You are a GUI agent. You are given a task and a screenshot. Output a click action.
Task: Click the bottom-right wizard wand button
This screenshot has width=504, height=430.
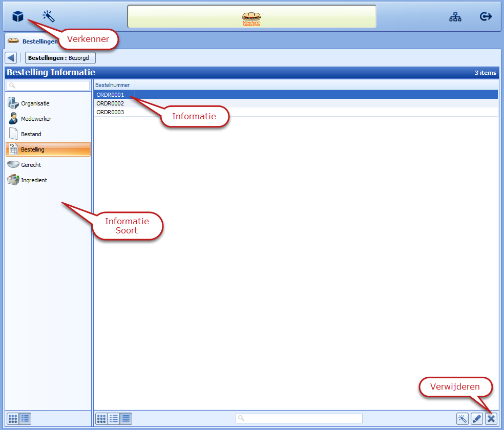pyautogui.click(x=462, y=419)
